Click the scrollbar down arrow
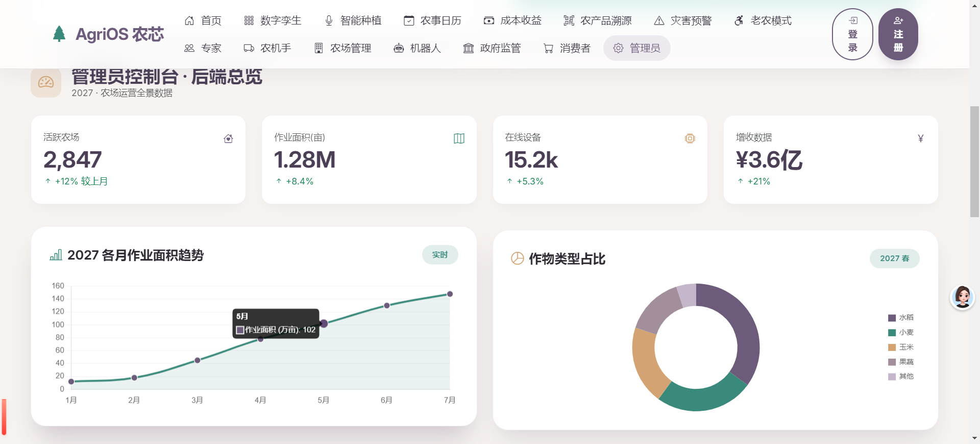Screen dimensions: 980x444 click(974, 438)
